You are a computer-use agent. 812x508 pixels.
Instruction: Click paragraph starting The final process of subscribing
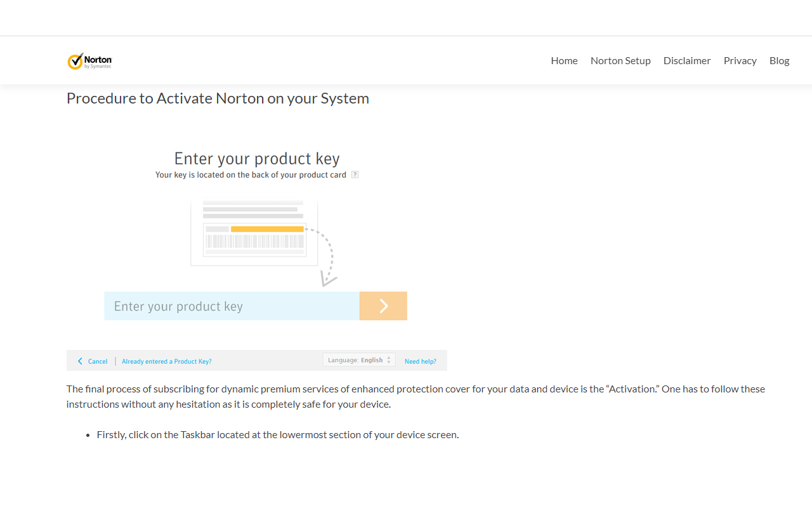tap(416, 396)
